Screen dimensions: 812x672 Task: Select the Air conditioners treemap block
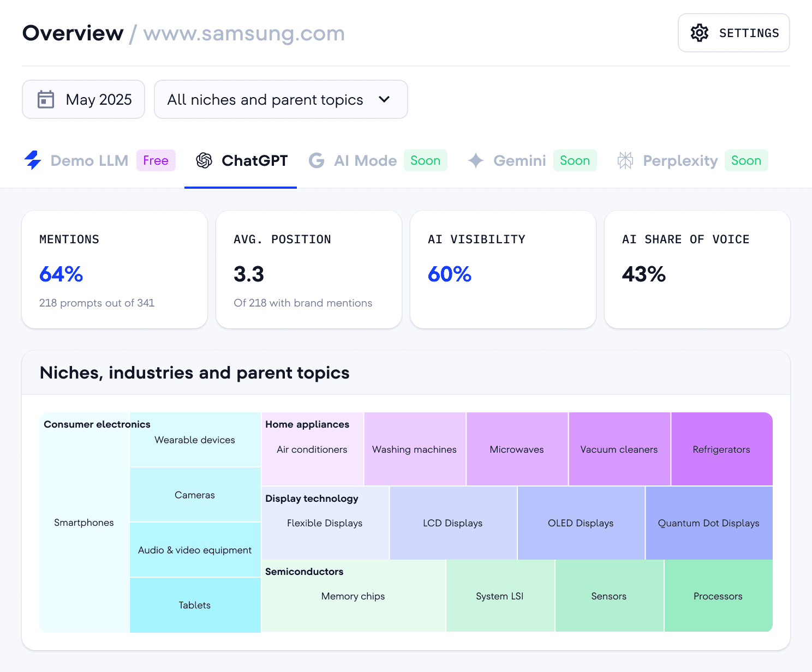(312, 449)
